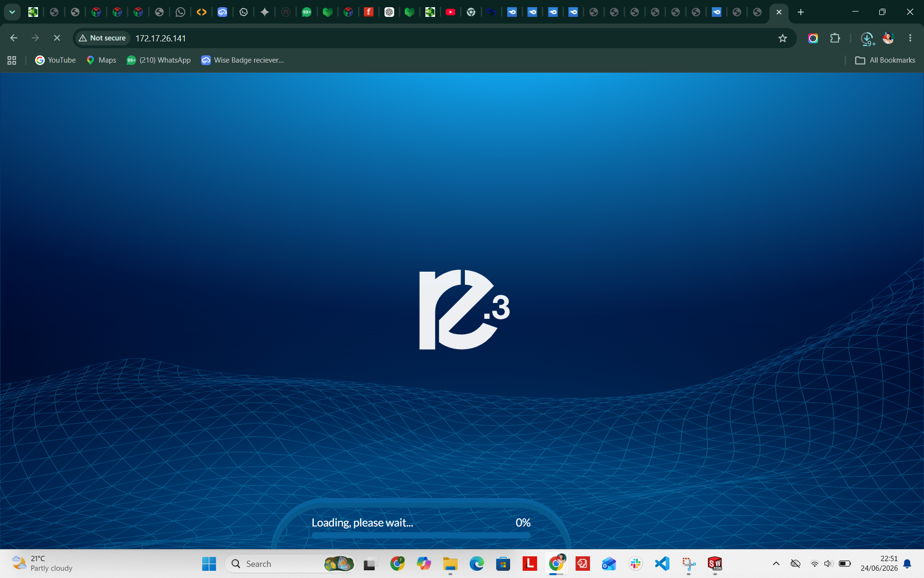Switch to the terminal prompt icon tab
Screen dimensions: 924x578
pos(244,12)
